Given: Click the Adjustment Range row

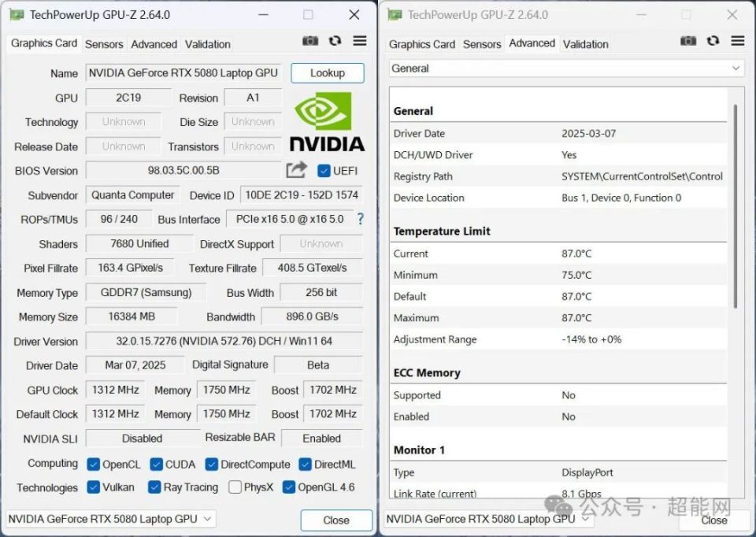Looking at the screenshot, I should (558, 339).
